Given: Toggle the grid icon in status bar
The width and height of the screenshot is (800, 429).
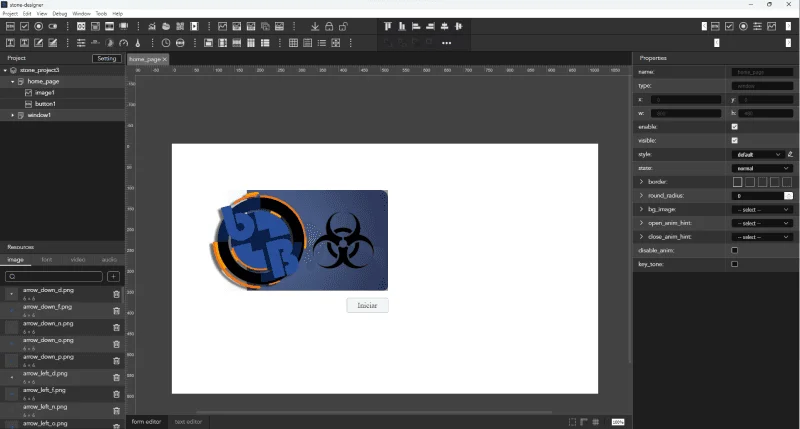Looking at the screenshot, I should point(596,422).
